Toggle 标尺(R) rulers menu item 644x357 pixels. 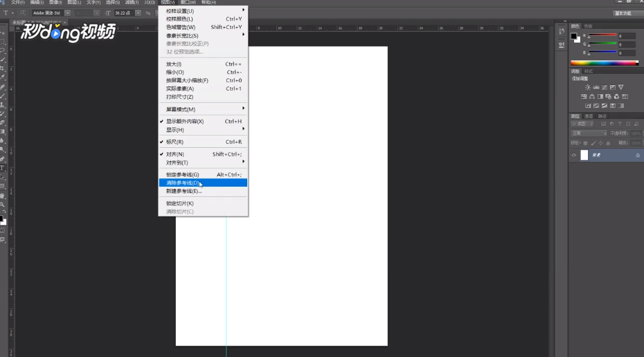click(203, 142)
